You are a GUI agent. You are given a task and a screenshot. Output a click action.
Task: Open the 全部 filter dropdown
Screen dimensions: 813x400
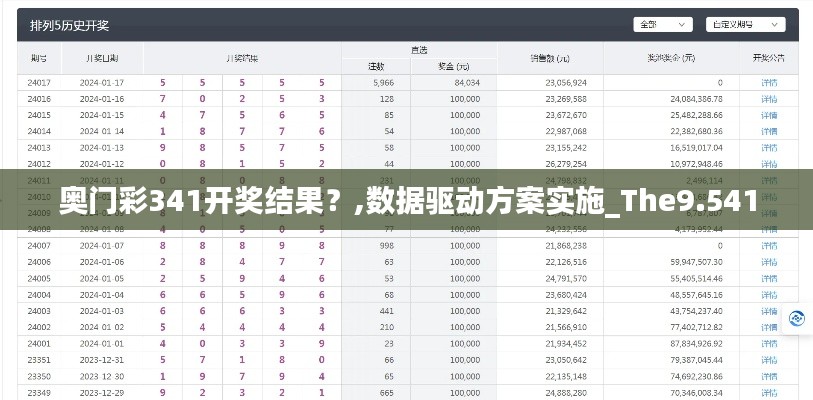[x=662, y=24]
